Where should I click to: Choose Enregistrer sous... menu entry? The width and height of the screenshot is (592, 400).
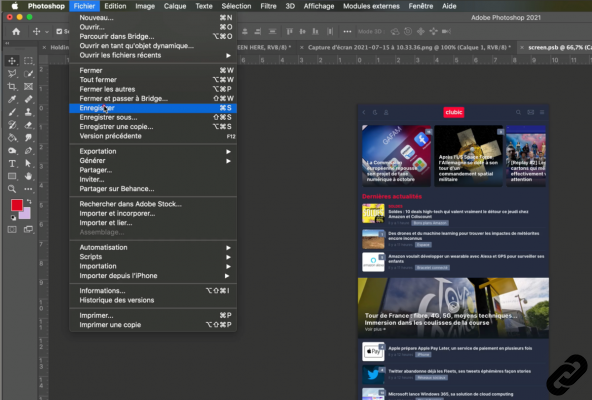tap(153, 117)
